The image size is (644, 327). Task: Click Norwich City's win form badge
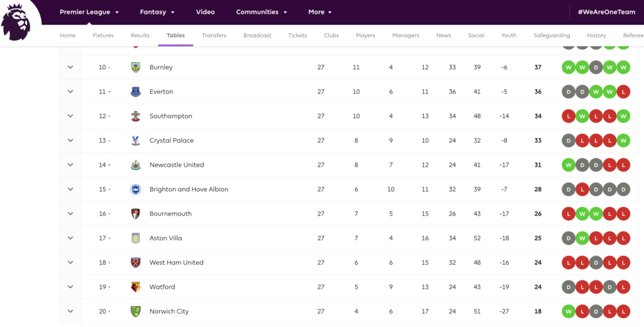[569, 311]
